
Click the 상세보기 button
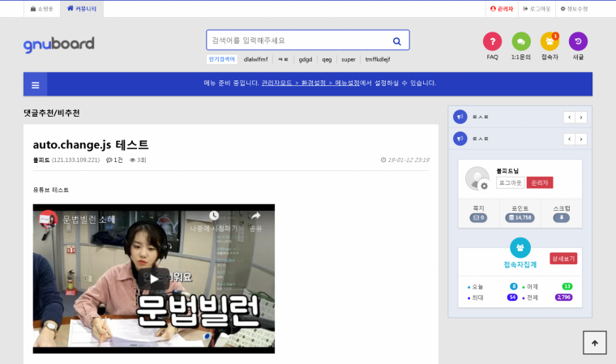tap(563, 259)
